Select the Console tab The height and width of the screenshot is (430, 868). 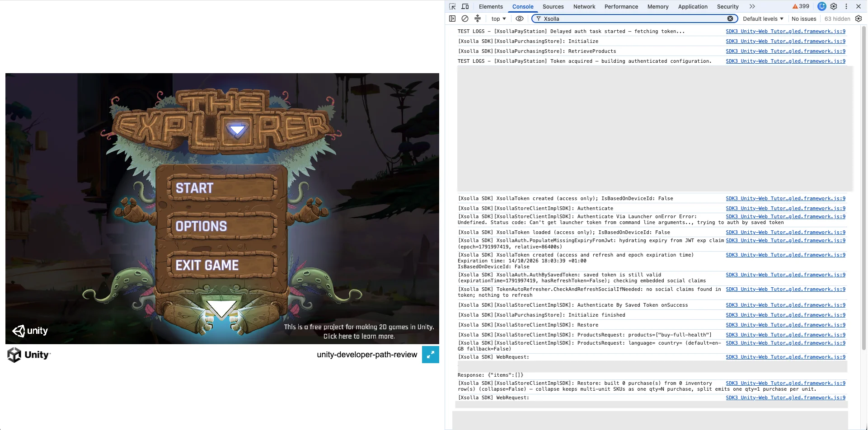coord(523,6)
